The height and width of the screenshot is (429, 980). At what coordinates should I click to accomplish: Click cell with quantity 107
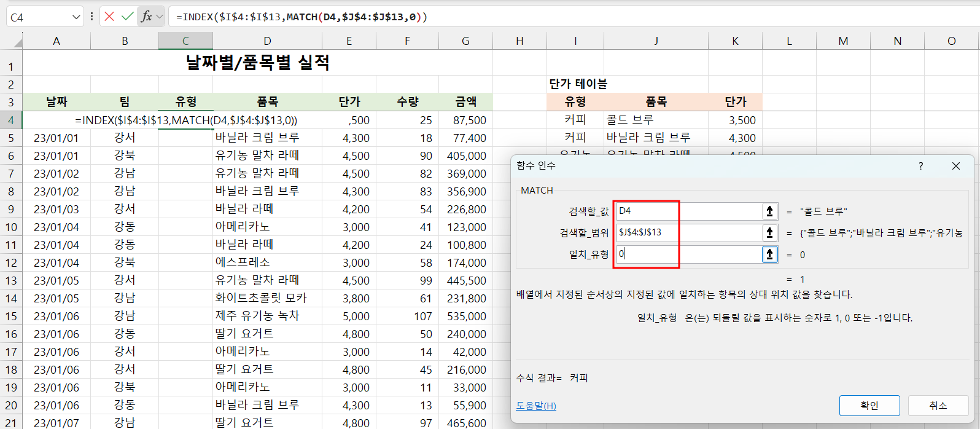click(408, 316)
